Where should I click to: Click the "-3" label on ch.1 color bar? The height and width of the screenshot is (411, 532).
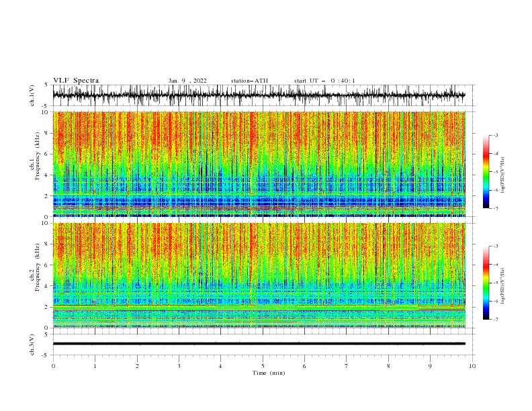click(496, 135)
